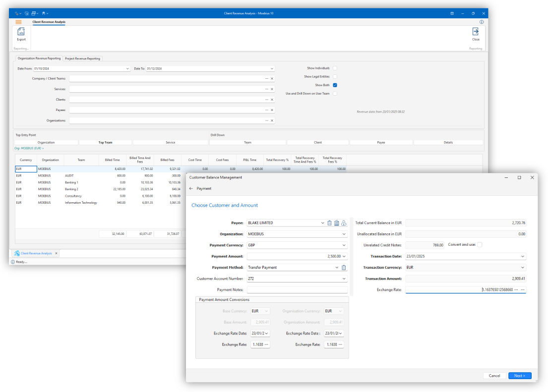548x392 pixels.
Task: Click the Next button
Action: (519, 376)
